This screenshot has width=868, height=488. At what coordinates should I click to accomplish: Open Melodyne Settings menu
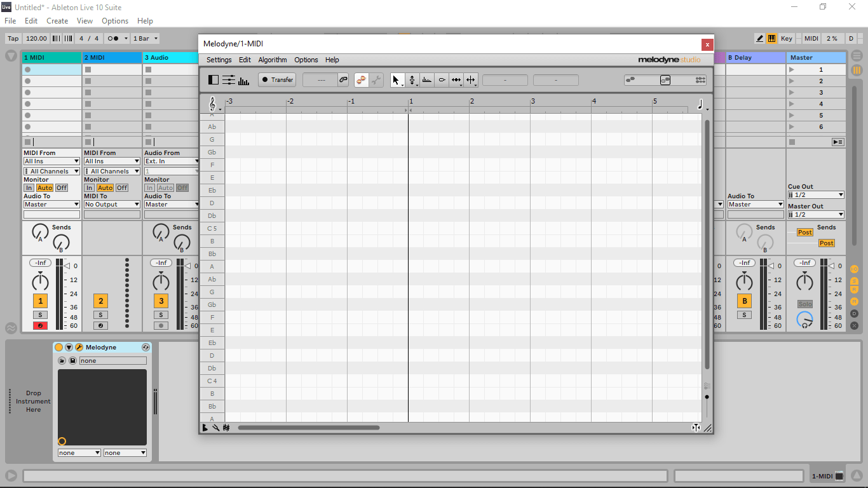(219, 60)
